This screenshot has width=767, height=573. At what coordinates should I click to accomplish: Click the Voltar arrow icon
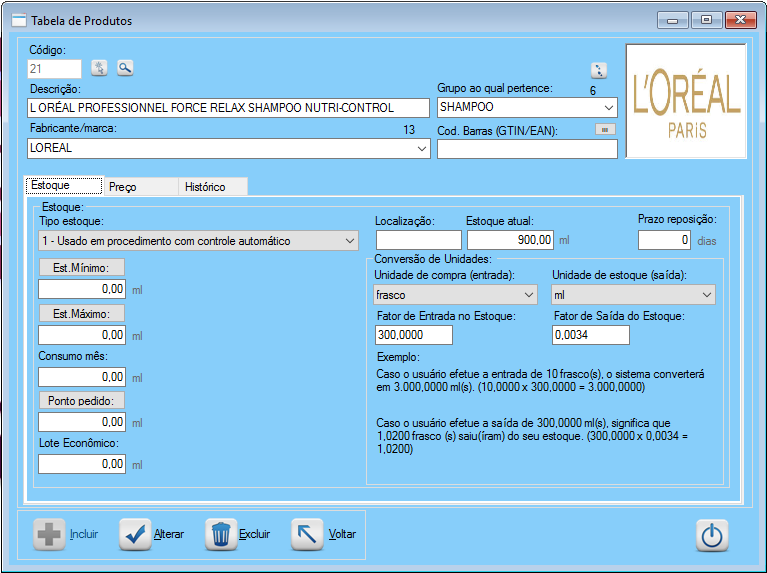pos(307,534)
